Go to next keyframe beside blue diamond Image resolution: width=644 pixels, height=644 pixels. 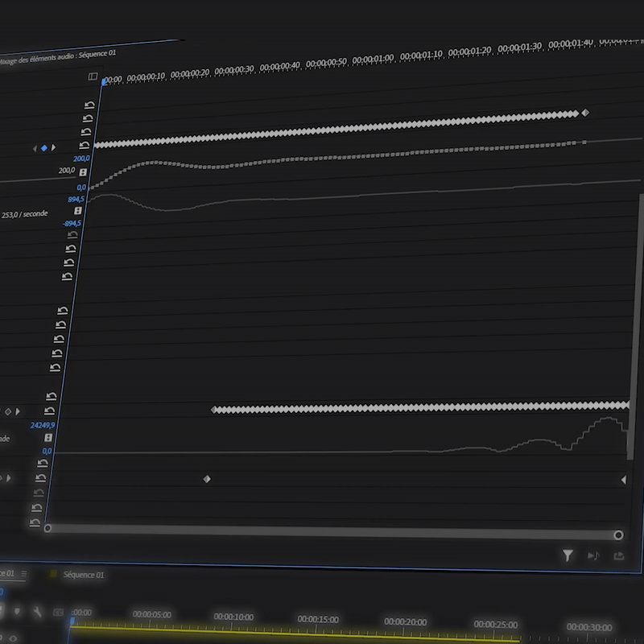54,148
